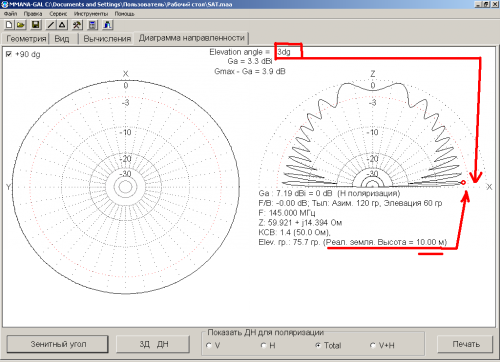The image size is (500, 362).
Task: Click the blue plot curve toolbar icon
Action: [108, 25]
